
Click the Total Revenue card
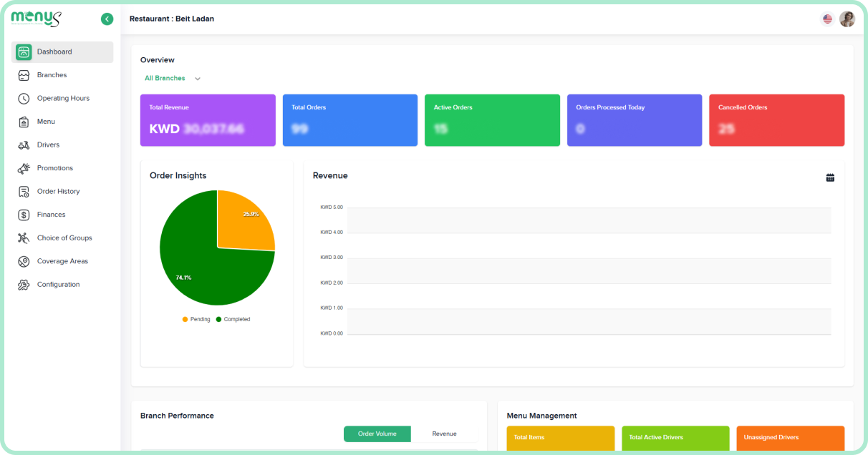[x=208, y=120]
